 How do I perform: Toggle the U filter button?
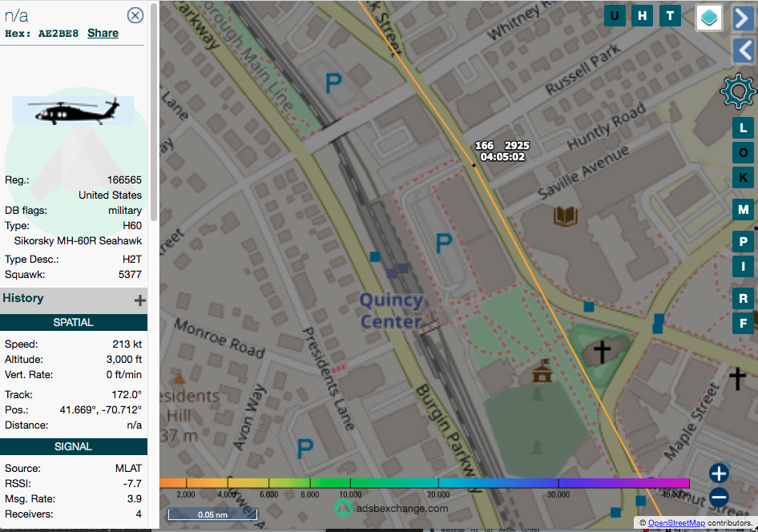coord(615,15)
